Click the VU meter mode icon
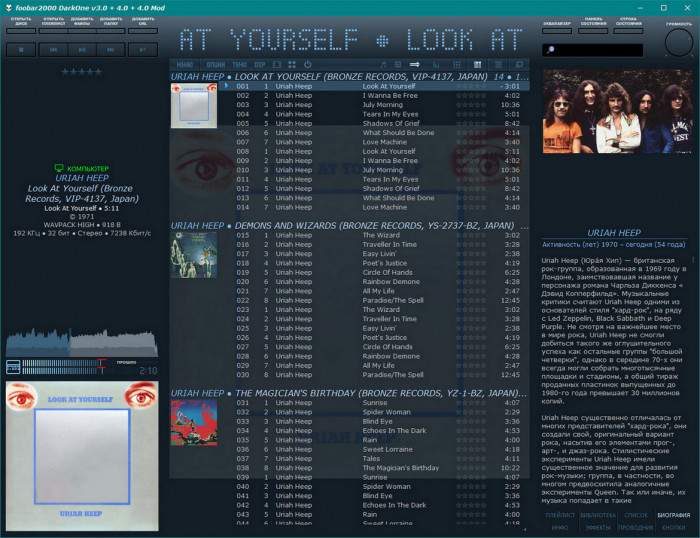 point(13,367)
